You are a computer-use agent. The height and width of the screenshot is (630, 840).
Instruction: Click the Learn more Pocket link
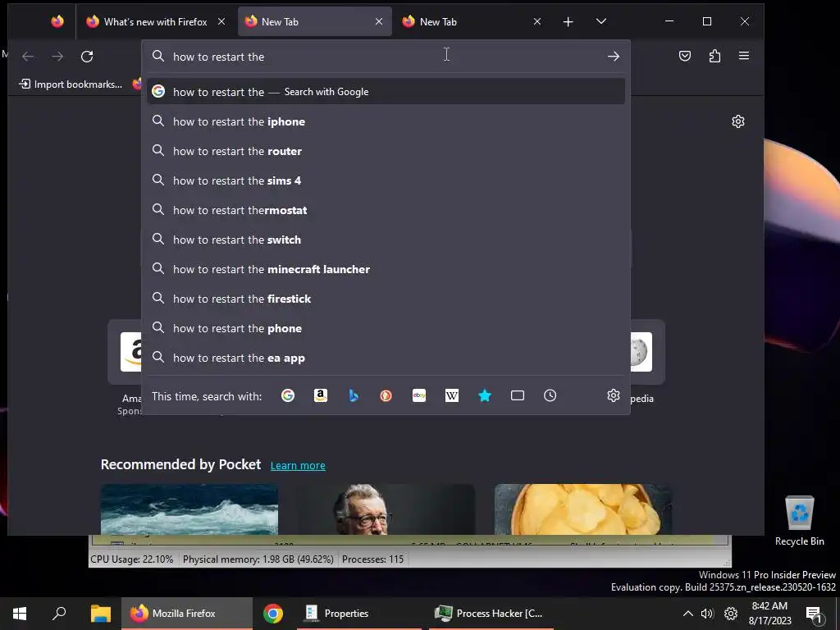tap(298, 466)
